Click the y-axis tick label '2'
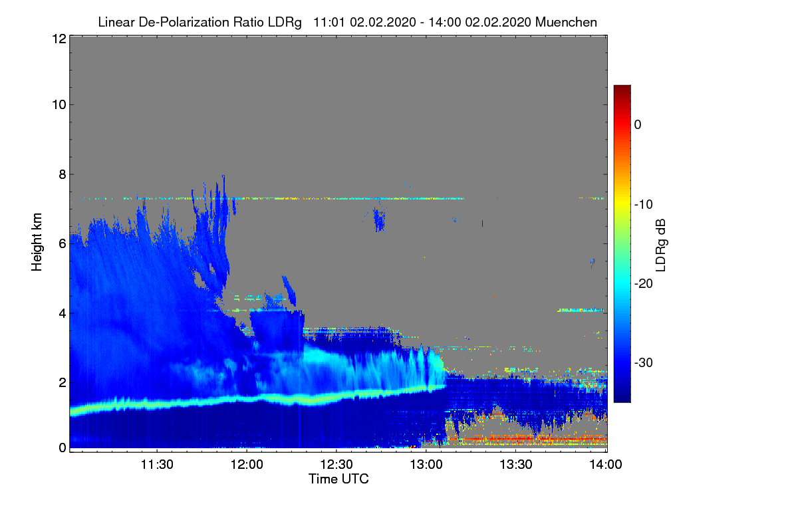The width and height of the screenshot is (798, 532). tap(62, 382)
